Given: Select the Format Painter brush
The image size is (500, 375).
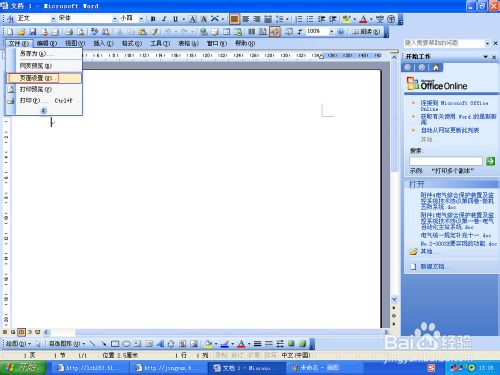Looking at the screenshot, I should [x=154, y=32].
